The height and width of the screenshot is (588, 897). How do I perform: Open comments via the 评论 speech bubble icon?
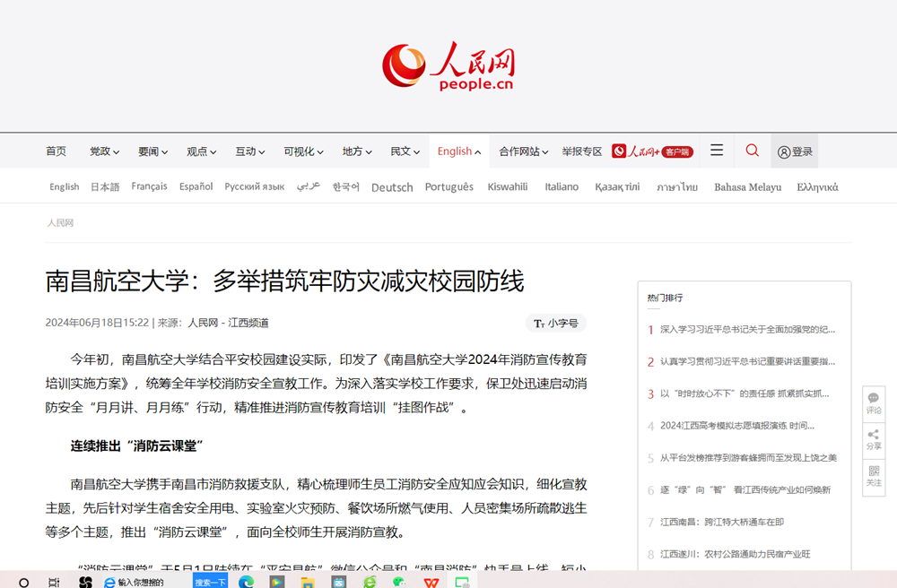[873, 400]
